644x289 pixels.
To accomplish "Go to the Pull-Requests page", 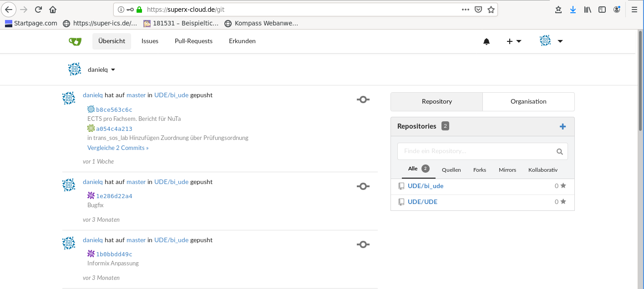I will point(193,41).
